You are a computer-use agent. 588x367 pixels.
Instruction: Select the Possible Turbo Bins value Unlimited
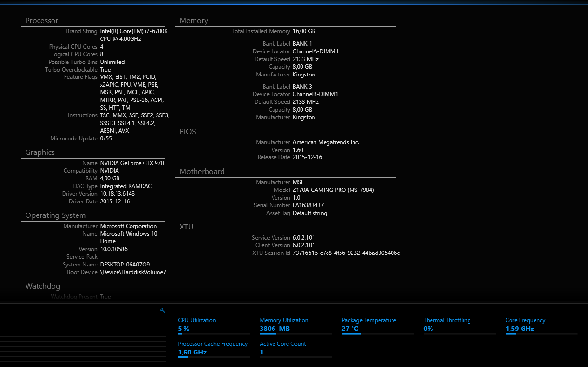(x=112, y=62)
